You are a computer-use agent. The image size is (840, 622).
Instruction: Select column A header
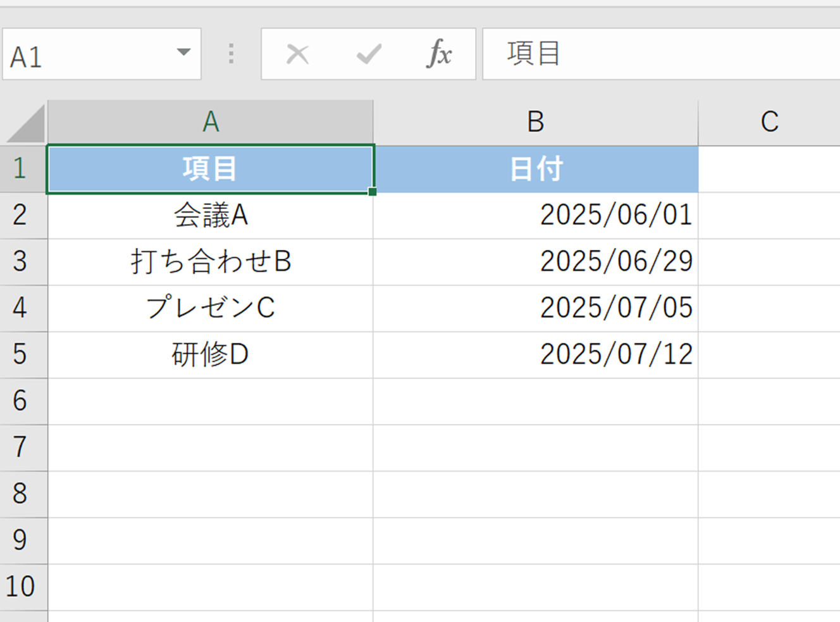211,122
